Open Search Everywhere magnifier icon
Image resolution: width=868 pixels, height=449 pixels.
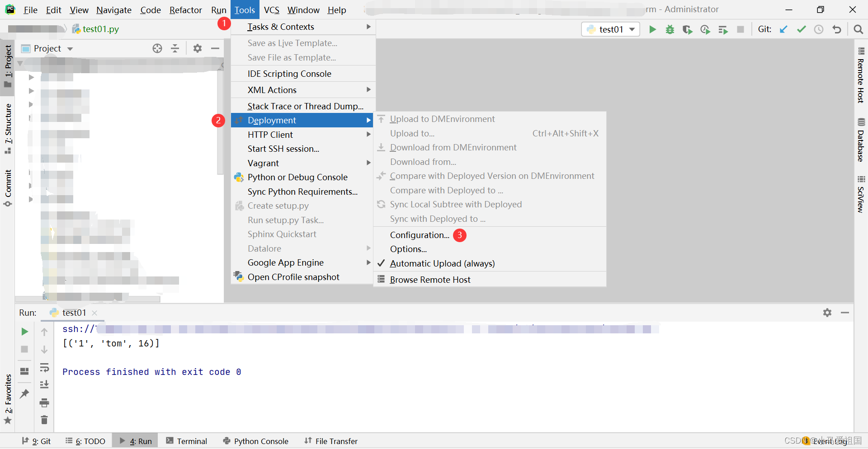click(858, 29)
